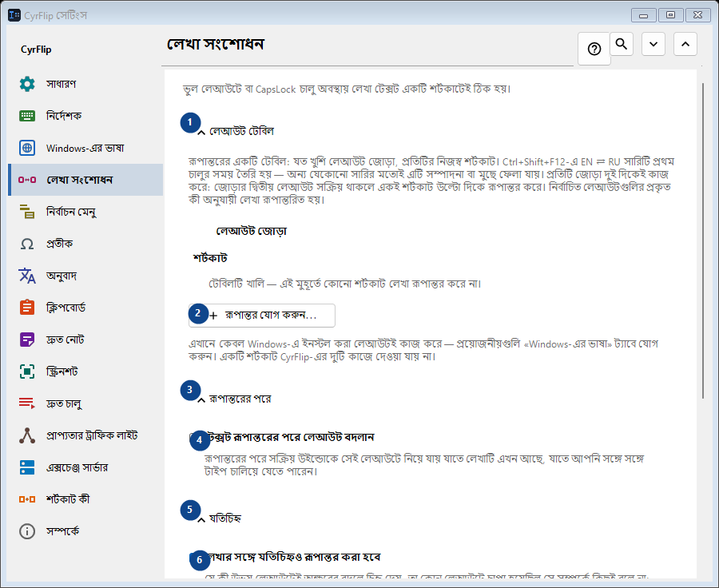The height and width of the screenshot is (588, 719).
Task: Open the শর্টকাট কী page
Action: (x=85, y=499)
